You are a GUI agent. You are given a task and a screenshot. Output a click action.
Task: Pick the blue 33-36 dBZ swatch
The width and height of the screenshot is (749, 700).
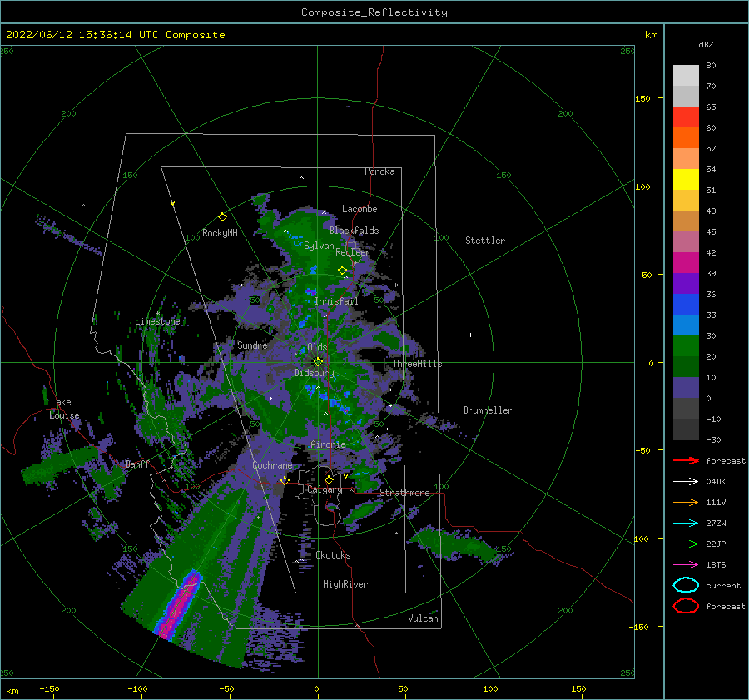pos(686,305)
